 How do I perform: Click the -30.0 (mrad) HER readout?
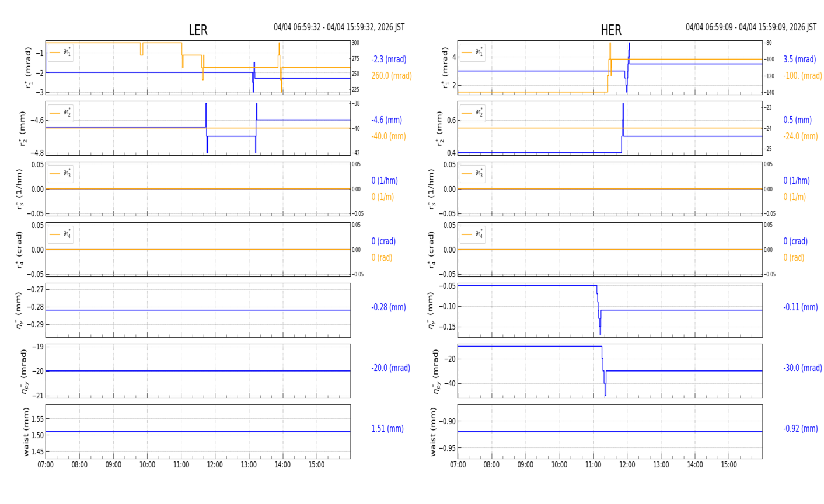pyautogui.click(x=802, y=368)
